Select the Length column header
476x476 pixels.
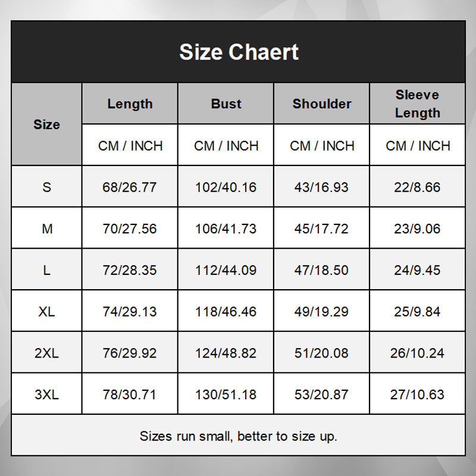click(130, 104)
